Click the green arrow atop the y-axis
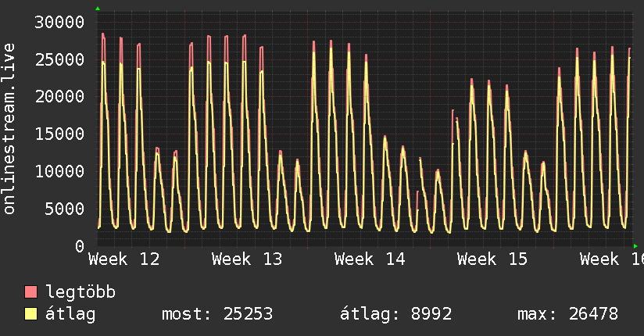This screenshot has width=644, height=336. [98, 9]
